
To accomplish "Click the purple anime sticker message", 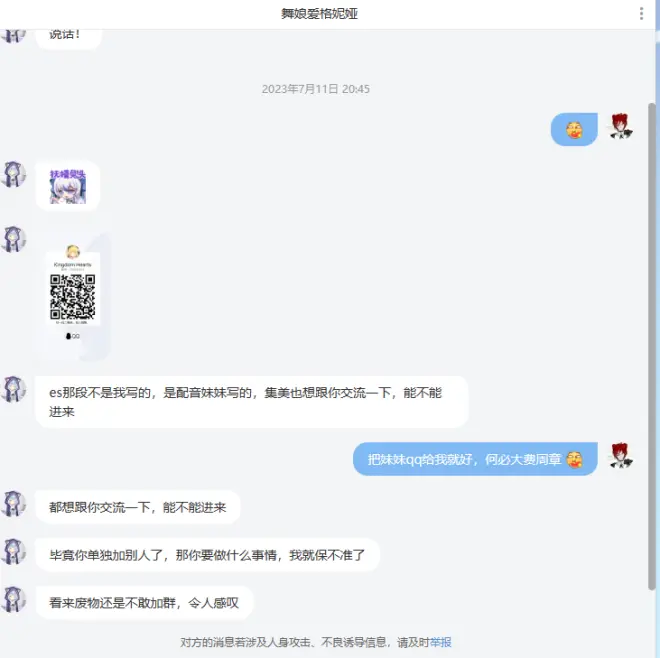I will coord(68,186).
